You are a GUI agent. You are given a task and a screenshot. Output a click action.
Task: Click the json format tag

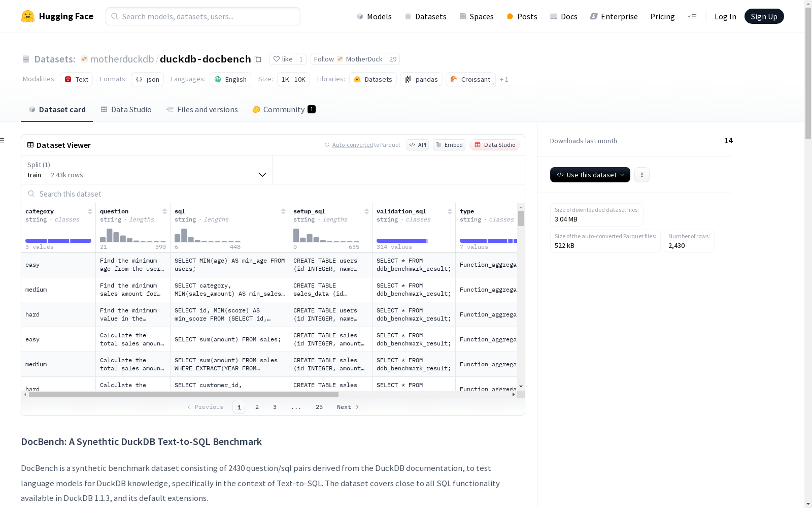click(x=147, y=79)
